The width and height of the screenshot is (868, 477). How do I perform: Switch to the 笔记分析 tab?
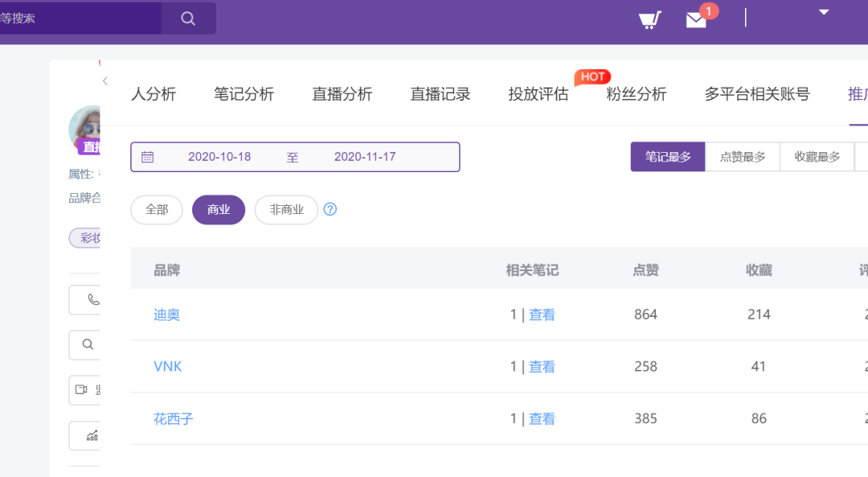(x=244, y=94)
